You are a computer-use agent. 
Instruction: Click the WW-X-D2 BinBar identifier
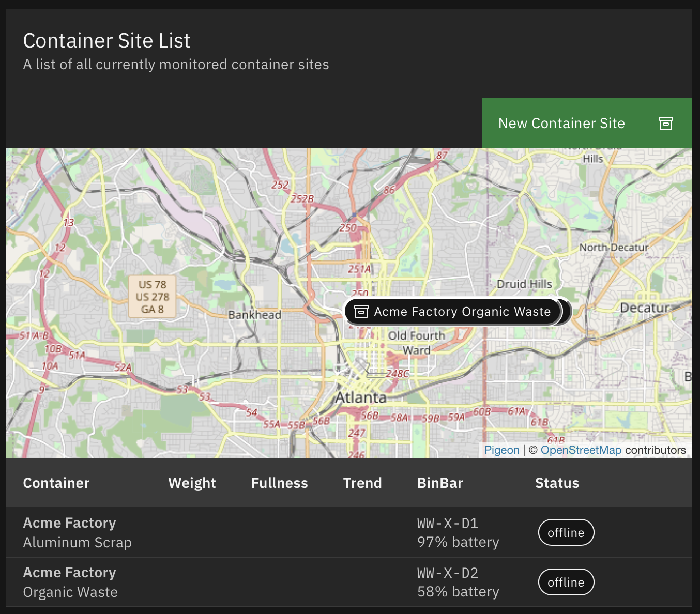(448, 573)
